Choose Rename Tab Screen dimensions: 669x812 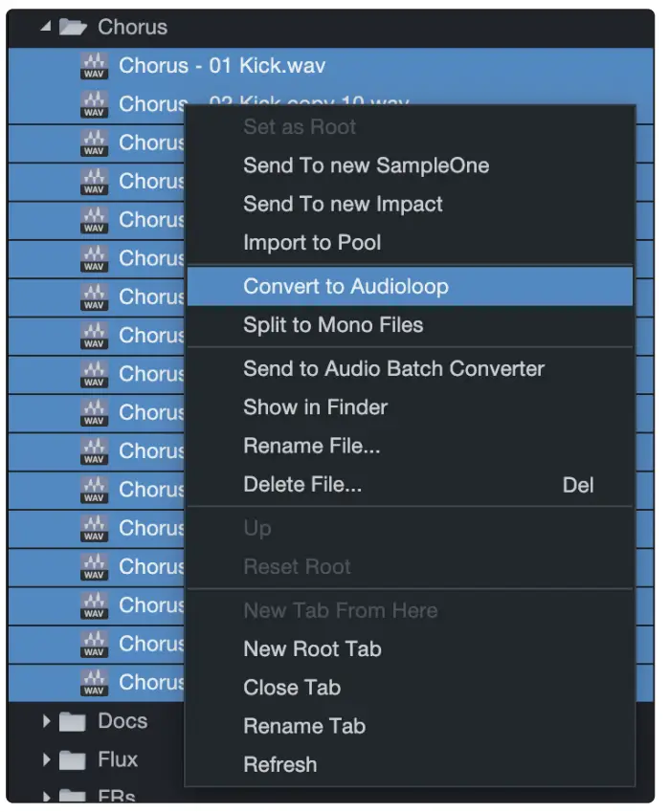(304, 726)
